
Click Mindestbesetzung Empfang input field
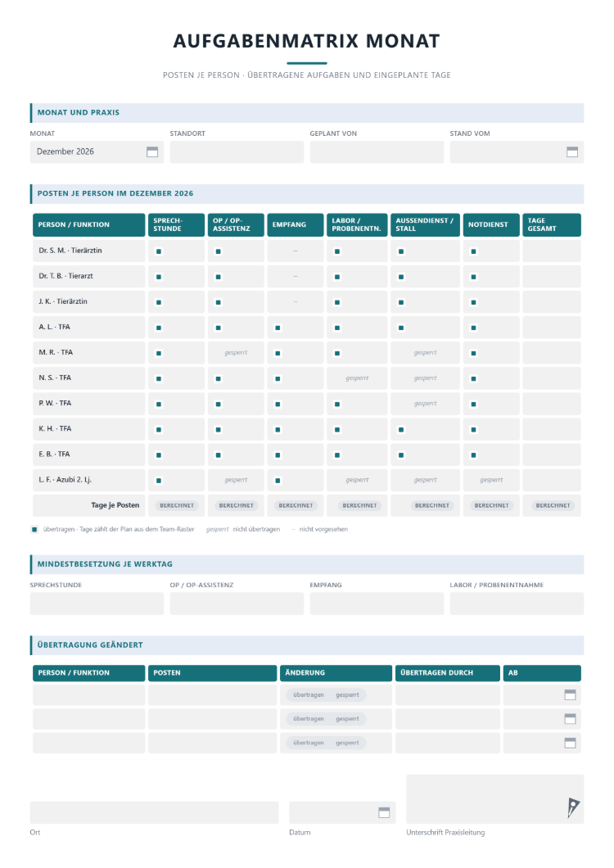pos(377,604)
